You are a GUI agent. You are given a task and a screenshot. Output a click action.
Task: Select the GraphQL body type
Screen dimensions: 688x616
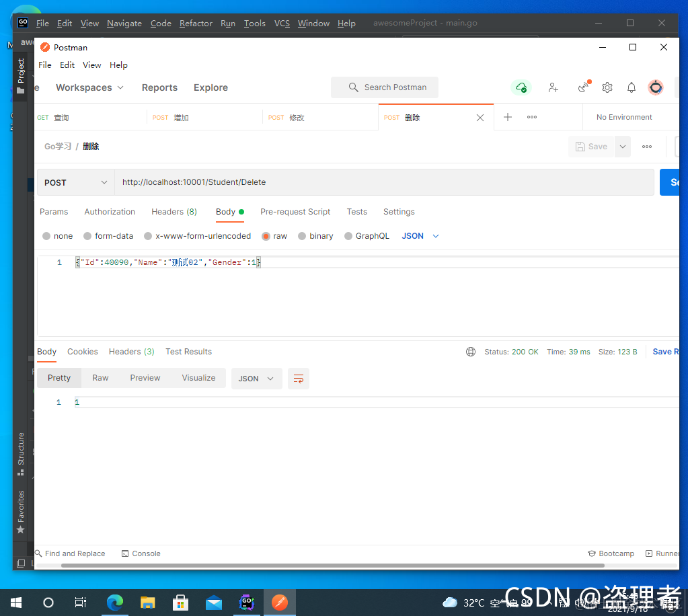(367, 236)
